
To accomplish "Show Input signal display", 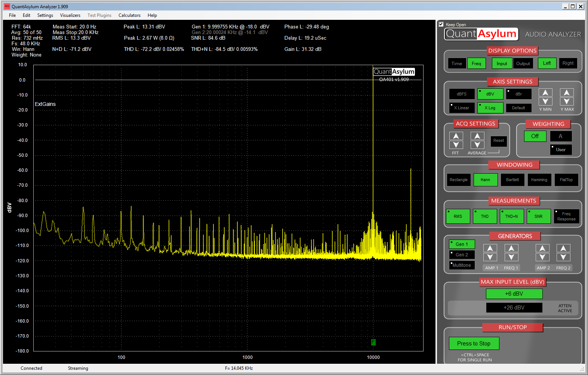I will [x=502, y=63].
